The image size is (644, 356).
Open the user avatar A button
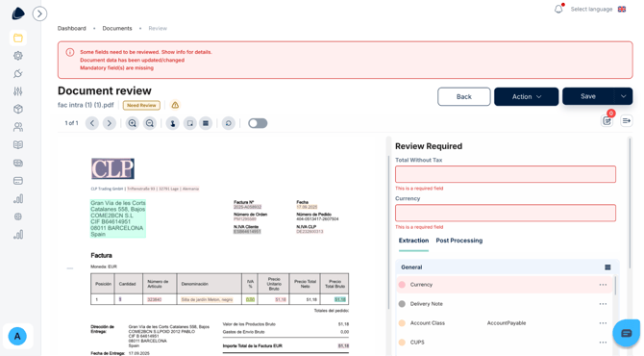[17, 336]
